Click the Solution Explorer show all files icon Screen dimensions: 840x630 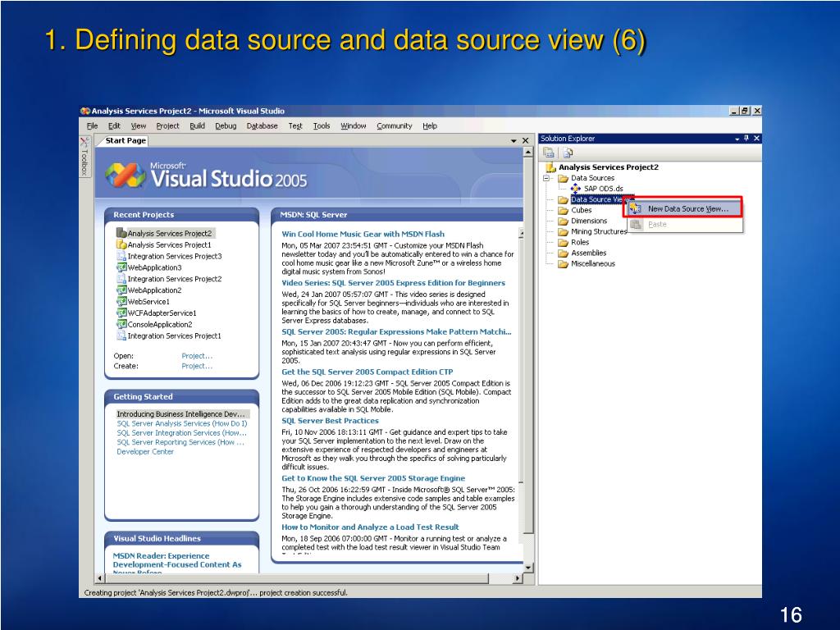(568, 153)
